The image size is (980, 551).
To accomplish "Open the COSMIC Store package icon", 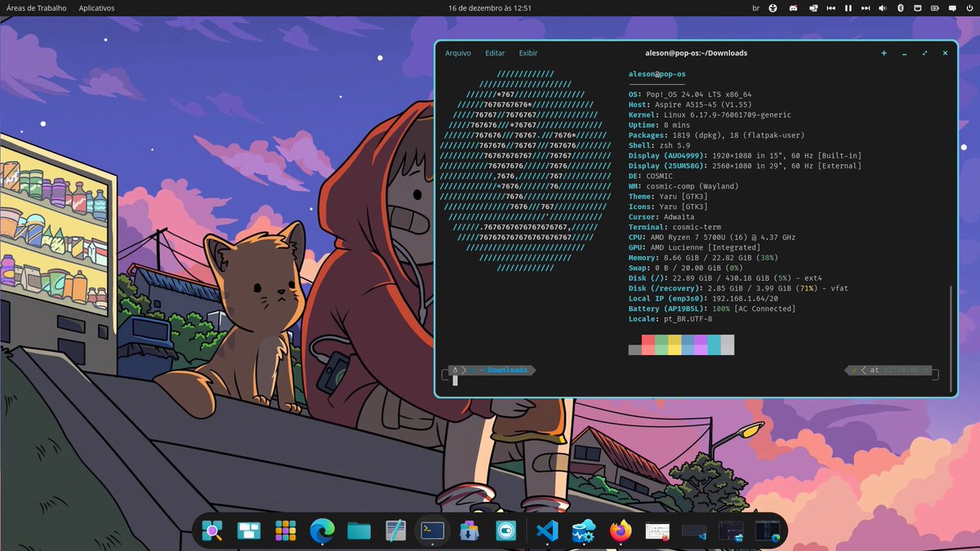I will click(x=469, y=532).
